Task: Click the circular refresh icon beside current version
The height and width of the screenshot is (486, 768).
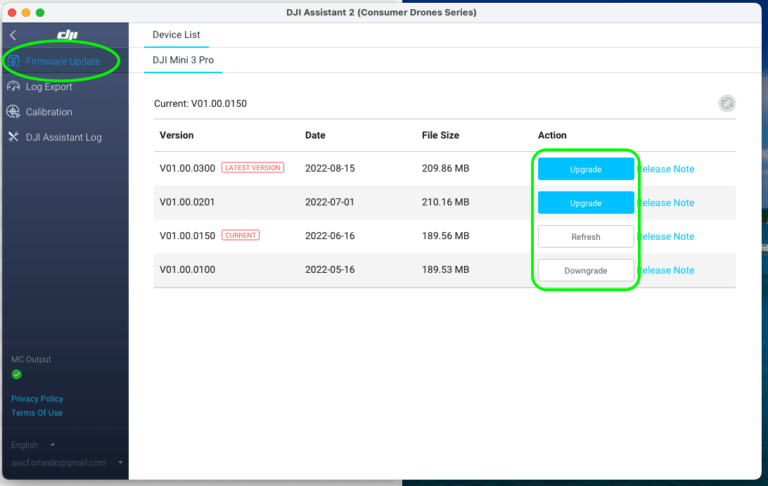Action: click(727, 103)
